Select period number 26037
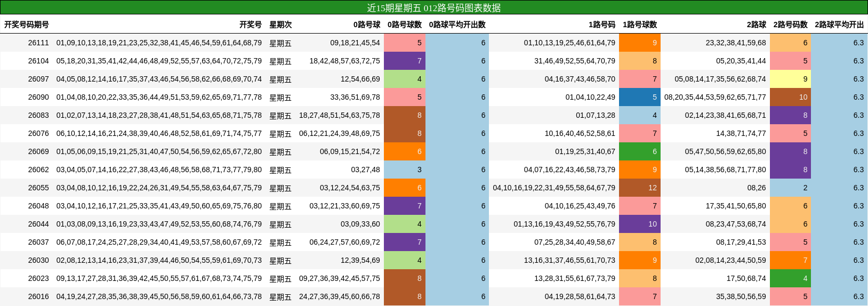This screenshot has width=868, height=306. pos(38,242)
